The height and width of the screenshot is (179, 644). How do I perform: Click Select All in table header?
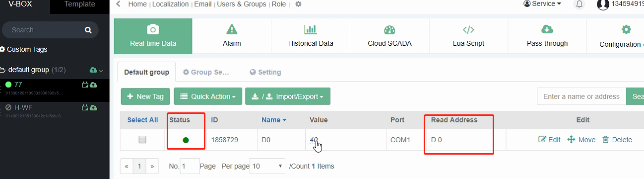coord(143,120)
